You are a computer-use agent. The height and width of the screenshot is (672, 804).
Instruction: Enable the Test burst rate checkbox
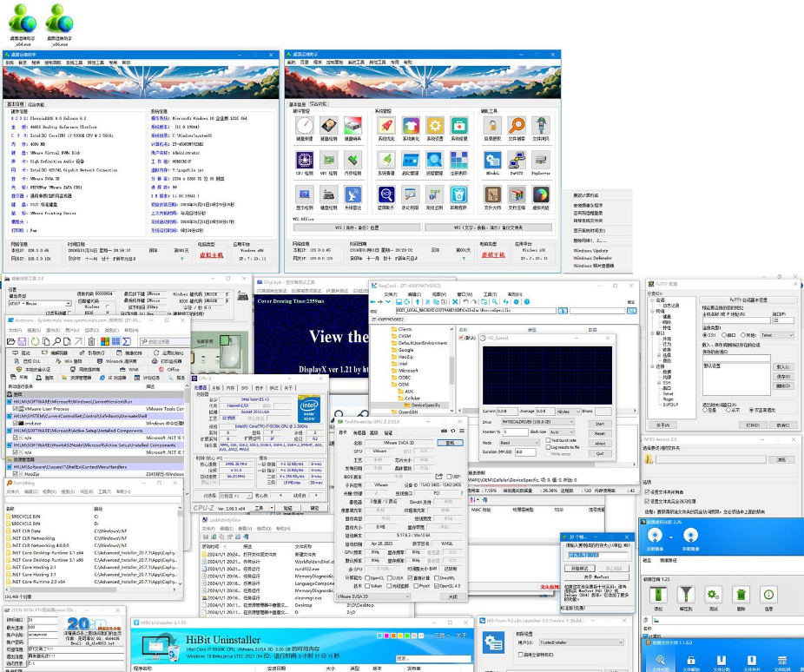click(x=550, y=440)
